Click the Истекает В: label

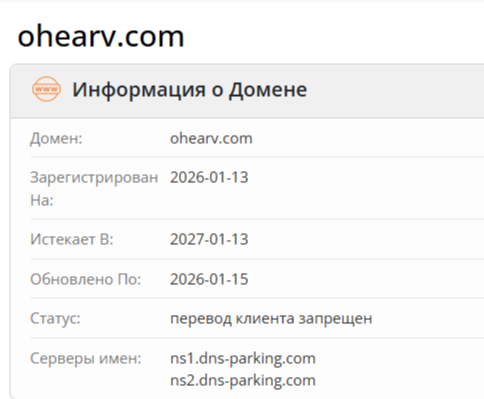click(x=72, y=239)
